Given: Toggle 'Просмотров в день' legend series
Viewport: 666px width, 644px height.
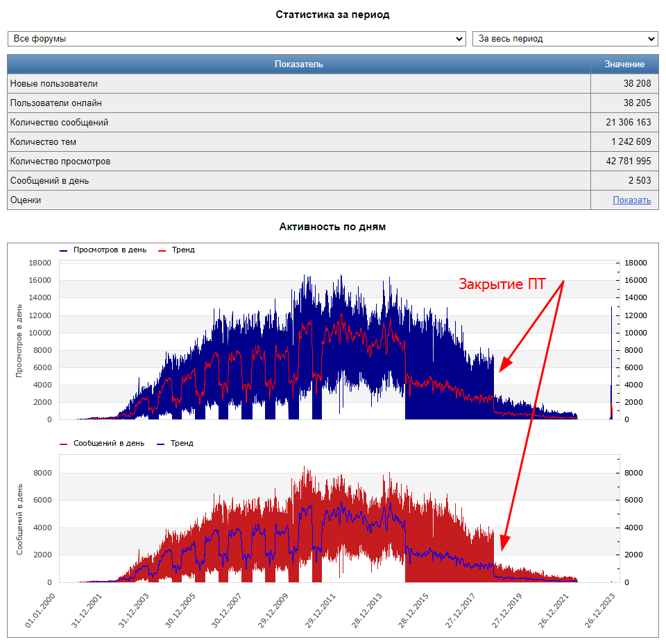Looking at the screenshot, I should 110,250.
